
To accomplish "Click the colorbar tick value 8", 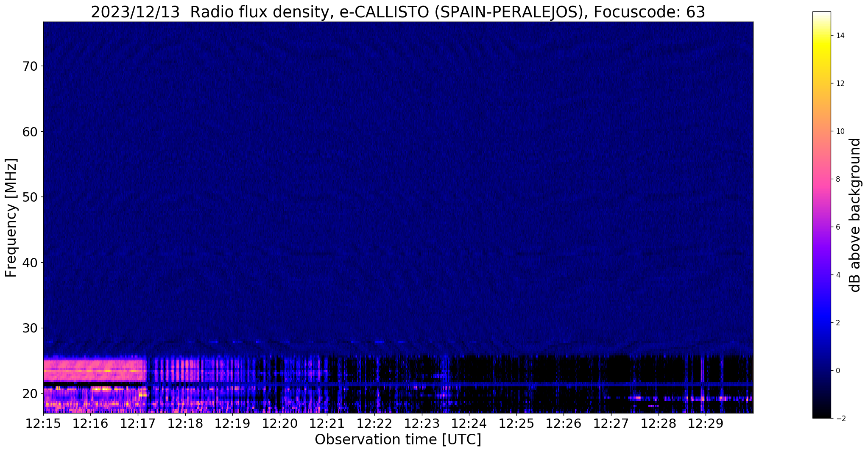I will 838,179.
